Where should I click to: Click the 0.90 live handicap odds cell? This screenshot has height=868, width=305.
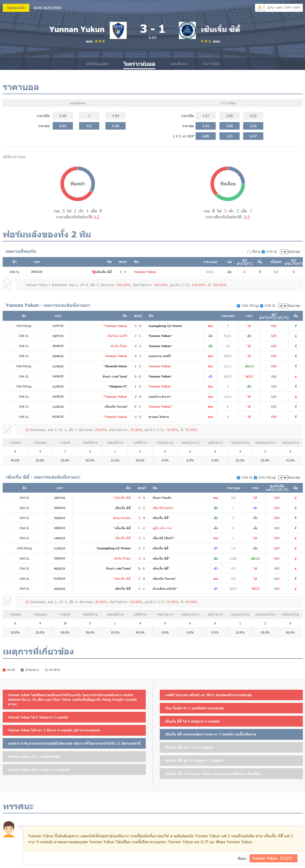tap(63, 126)
